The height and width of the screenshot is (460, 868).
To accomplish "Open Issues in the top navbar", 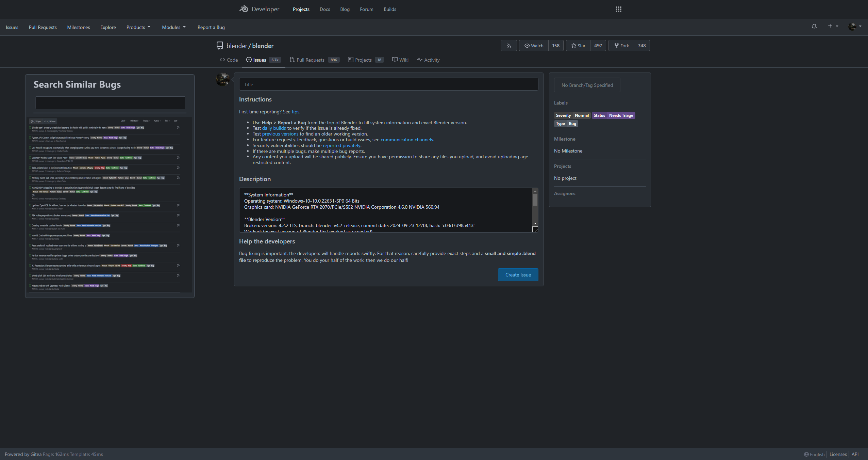I will 12,27.
